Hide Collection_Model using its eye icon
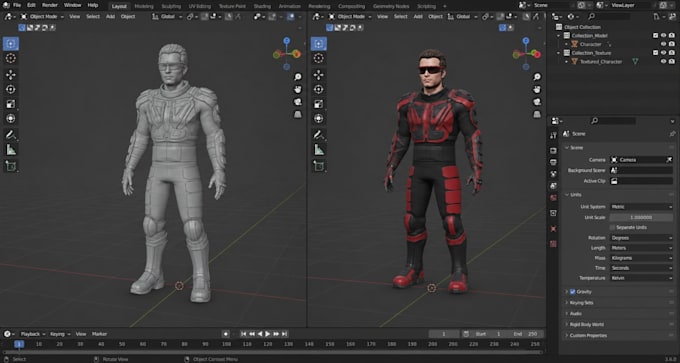680x363 pixels. (x=664, y=36)
